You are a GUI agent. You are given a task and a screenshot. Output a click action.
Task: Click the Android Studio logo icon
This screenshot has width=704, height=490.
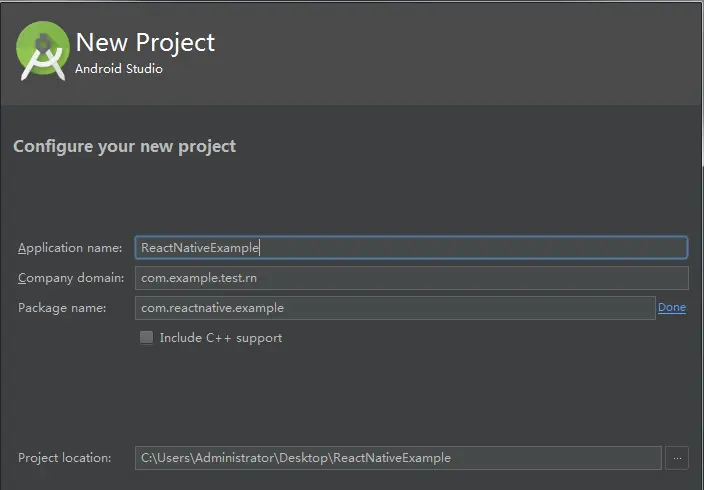tap(43, 52)
